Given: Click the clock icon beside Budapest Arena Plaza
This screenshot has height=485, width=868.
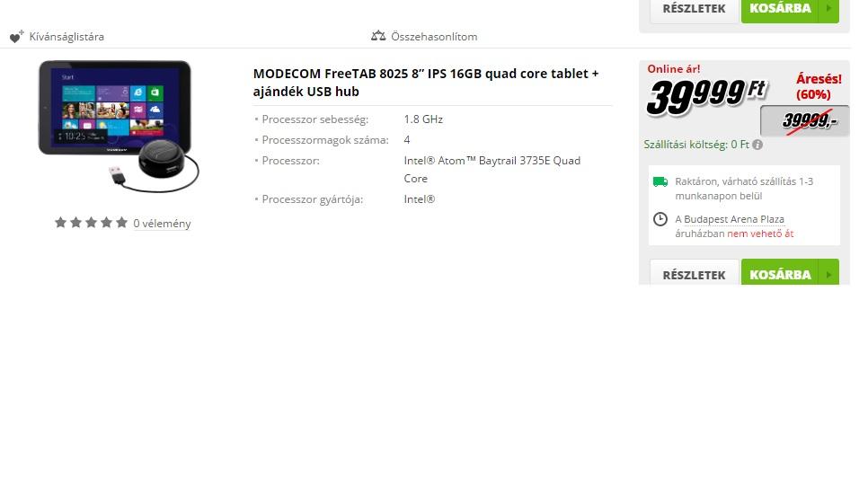Looking at the screenshot, I should (660, 219).
